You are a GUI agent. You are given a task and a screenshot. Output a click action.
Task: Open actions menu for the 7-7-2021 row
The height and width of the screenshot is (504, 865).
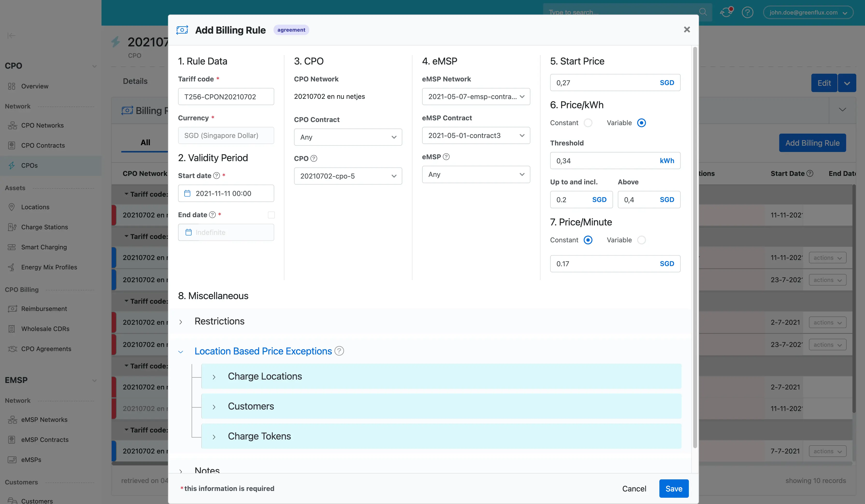tap(828, 451)
